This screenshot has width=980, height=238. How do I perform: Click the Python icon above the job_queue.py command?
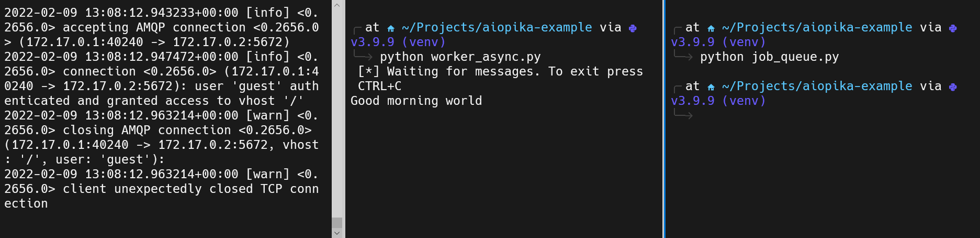[953, 28]
